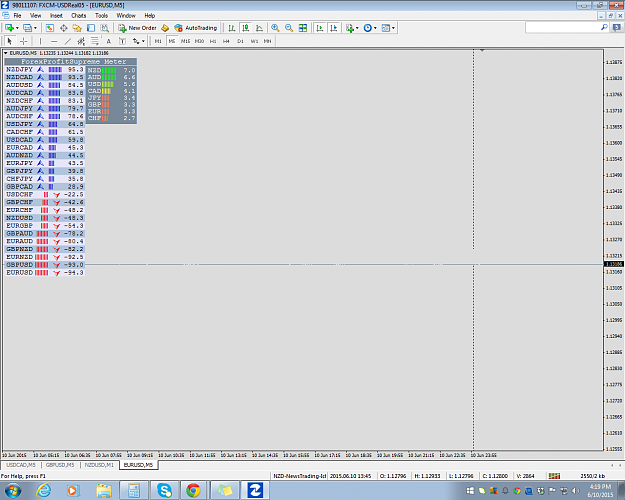
Task: Switch timeframe to W1
Action: click(x=254, y=41)
